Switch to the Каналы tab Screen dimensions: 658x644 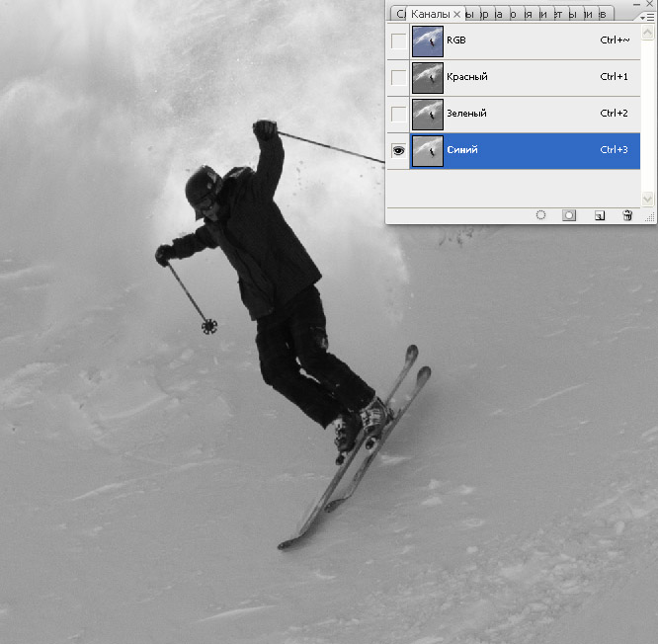tap(430, 14)
